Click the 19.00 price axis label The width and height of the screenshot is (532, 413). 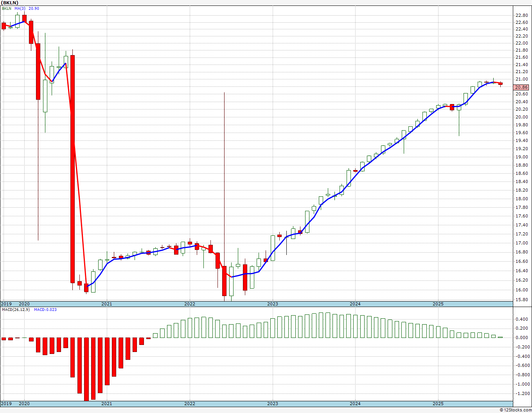point(522,157)
